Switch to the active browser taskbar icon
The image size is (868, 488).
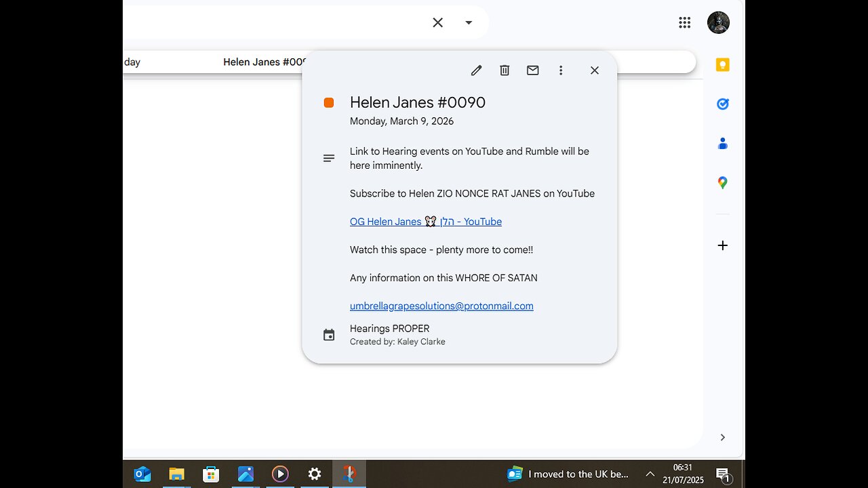point(349,474)
